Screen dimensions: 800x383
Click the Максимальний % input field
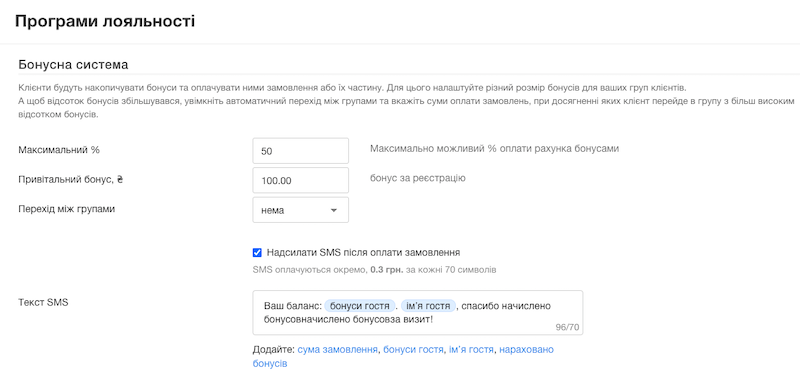coord(301,151)
